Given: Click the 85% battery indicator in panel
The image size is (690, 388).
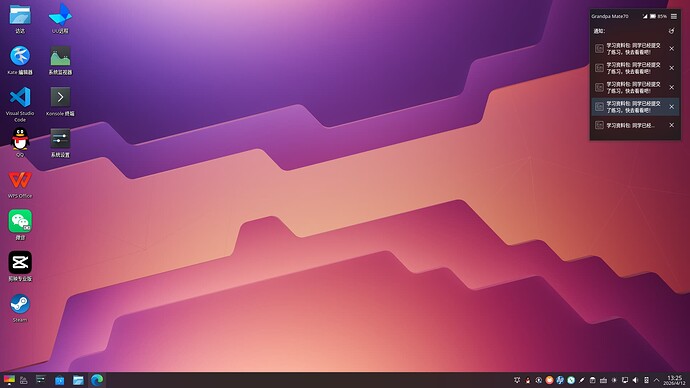Looking at the screenshot, I should (658, 16).
